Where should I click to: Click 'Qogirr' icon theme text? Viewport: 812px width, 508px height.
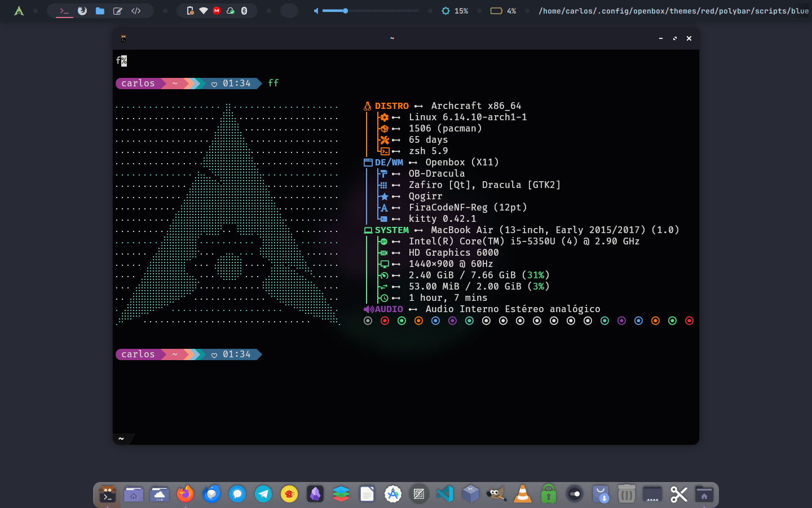[x=426, y=196]
